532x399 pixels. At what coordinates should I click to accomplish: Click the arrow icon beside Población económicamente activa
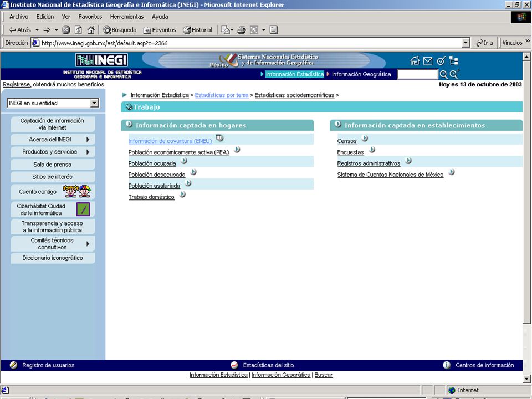(237, 149)
